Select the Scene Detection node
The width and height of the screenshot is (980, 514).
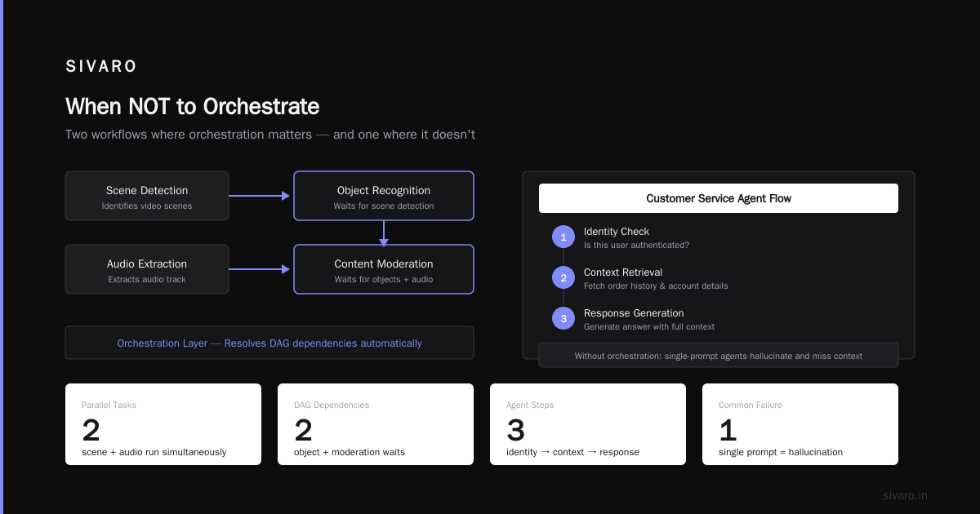[x=147, y=196]
